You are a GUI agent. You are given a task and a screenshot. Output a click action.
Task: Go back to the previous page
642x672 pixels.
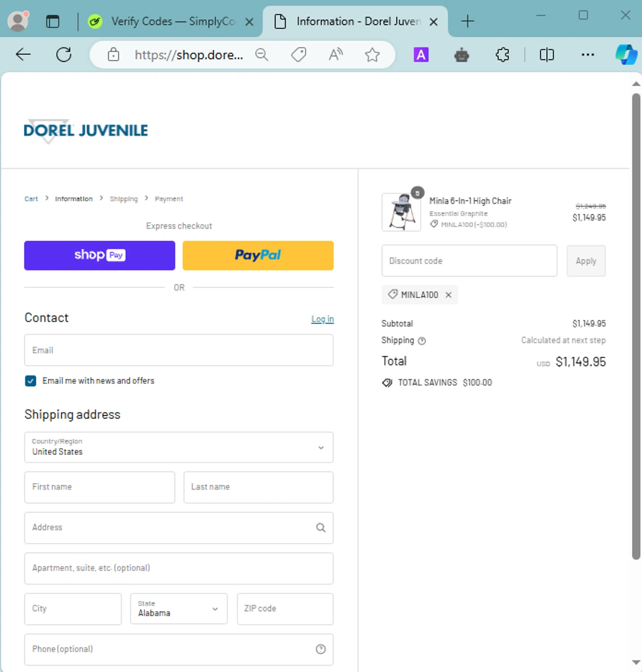tap(23, 55)
